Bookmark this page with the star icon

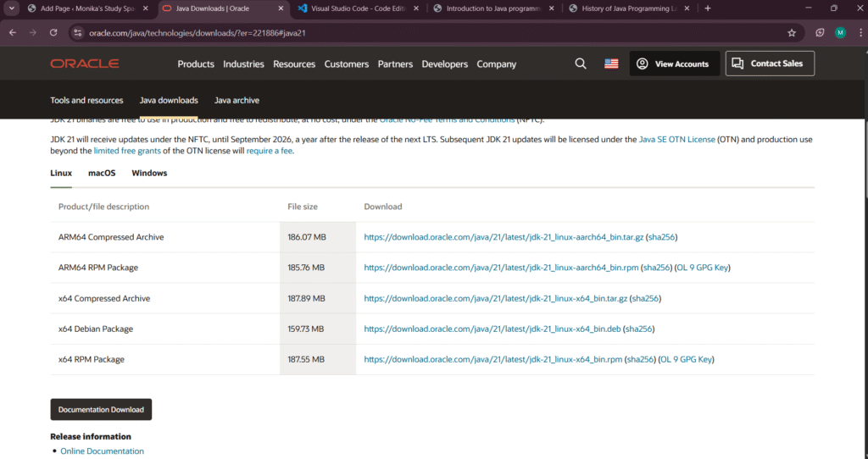[x=792, y=33]
